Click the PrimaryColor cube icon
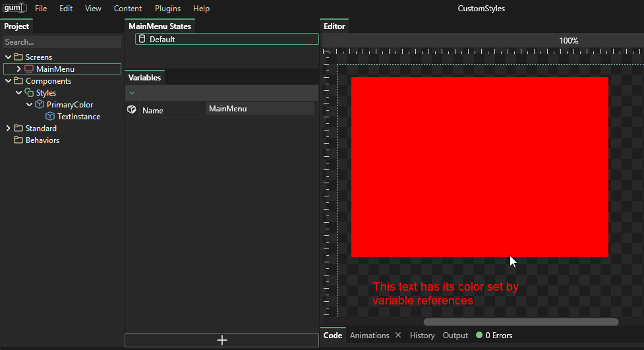644x350 pixels. [40, 105]
